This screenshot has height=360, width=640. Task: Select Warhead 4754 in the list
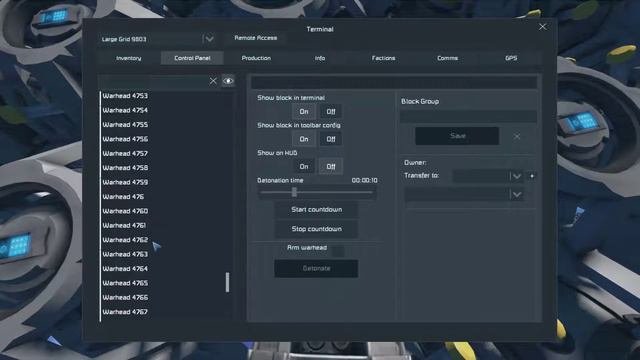125,110
